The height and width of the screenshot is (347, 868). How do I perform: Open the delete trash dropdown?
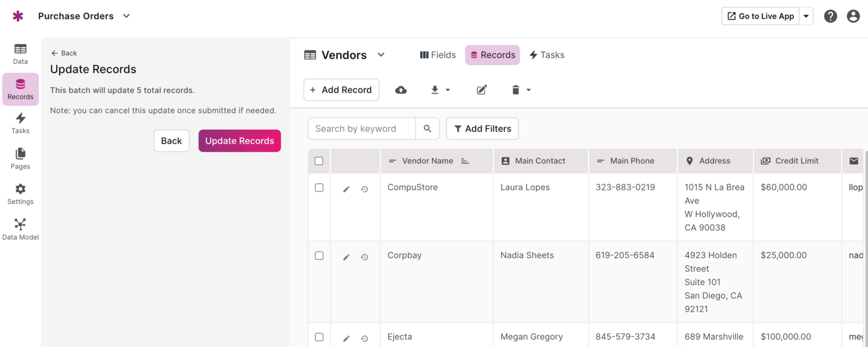point(521,90)
